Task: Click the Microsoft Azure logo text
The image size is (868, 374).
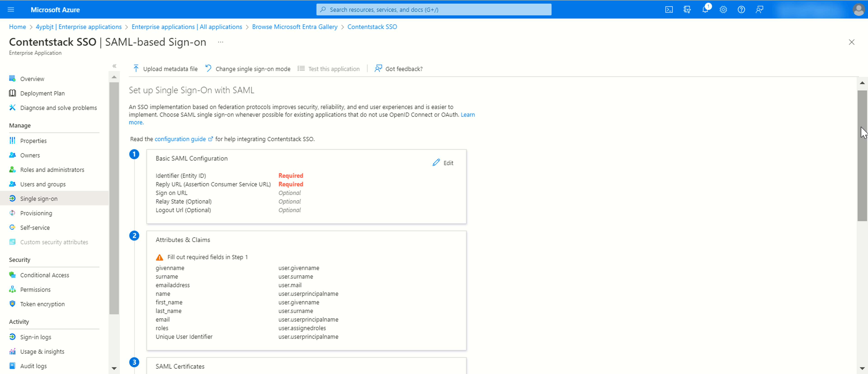Action: (55, 10)
